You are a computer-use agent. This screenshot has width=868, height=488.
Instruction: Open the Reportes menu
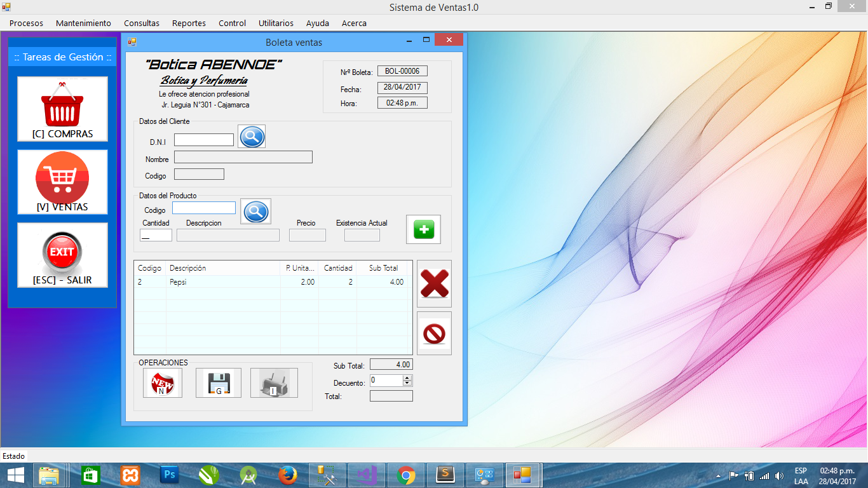(189, 23)
